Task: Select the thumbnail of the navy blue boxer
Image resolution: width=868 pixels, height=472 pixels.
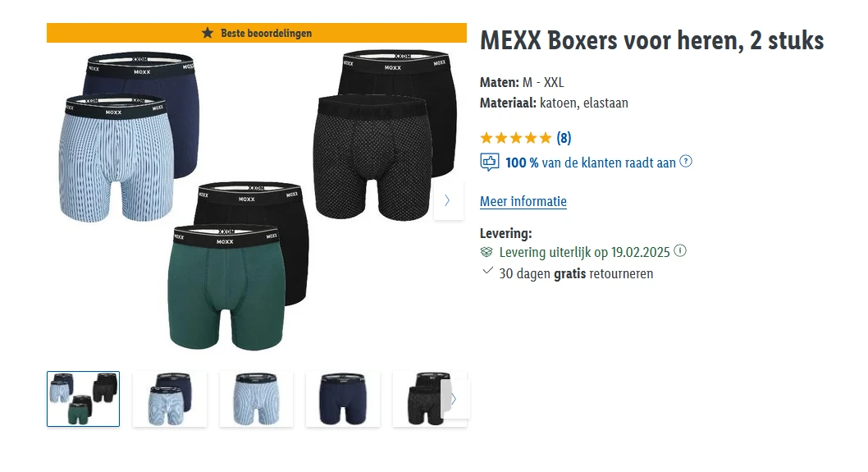Action: pyautogui.click(x=343, y=399)
